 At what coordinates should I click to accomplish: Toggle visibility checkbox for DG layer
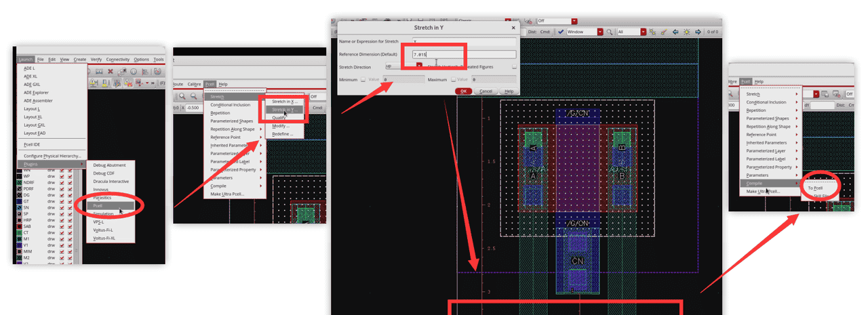tap(62, 195)
